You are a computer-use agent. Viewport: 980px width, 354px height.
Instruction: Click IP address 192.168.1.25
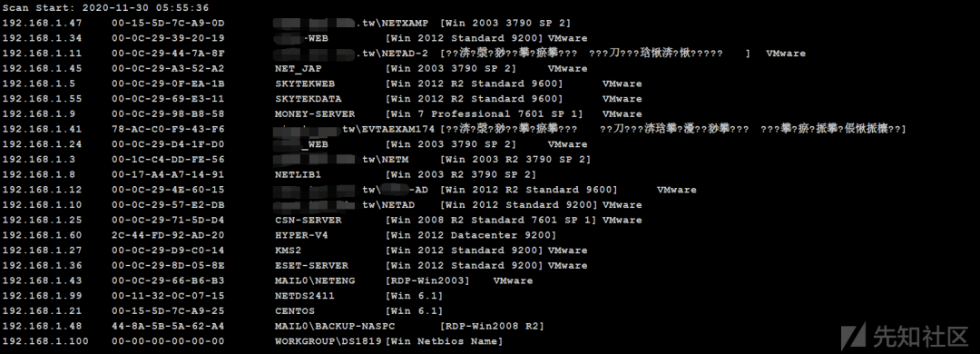click(42, 220)
